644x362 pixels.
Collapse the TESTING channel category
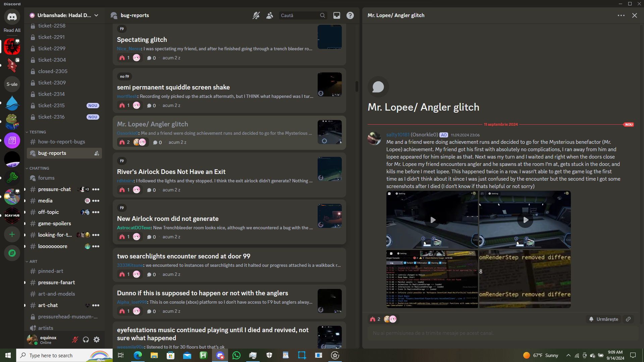37,132
